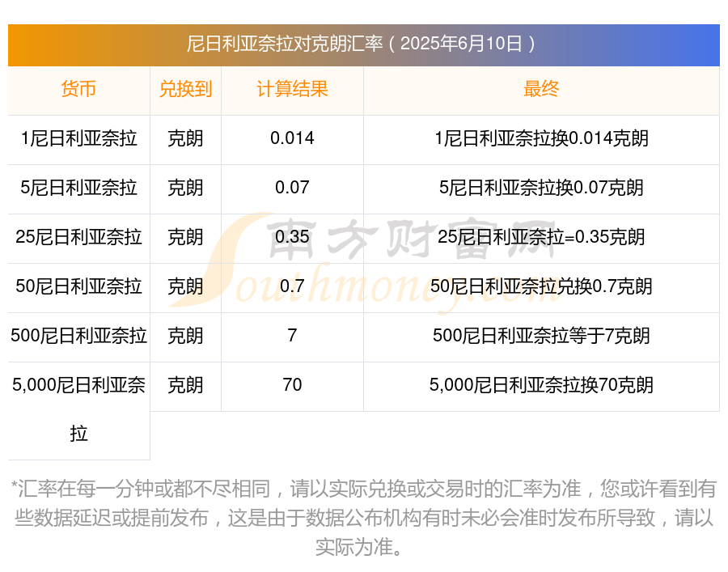The height and width of the screenshot is (572, 728).
Task: Click the result value 0.35
Action: 292,237
